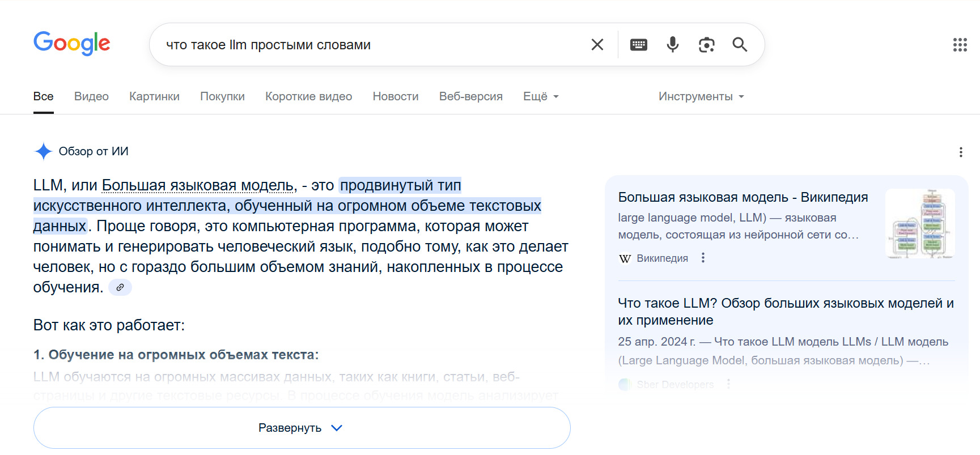
Task: Open three-dot menu next to Википедия source
Action: (703, 258)
